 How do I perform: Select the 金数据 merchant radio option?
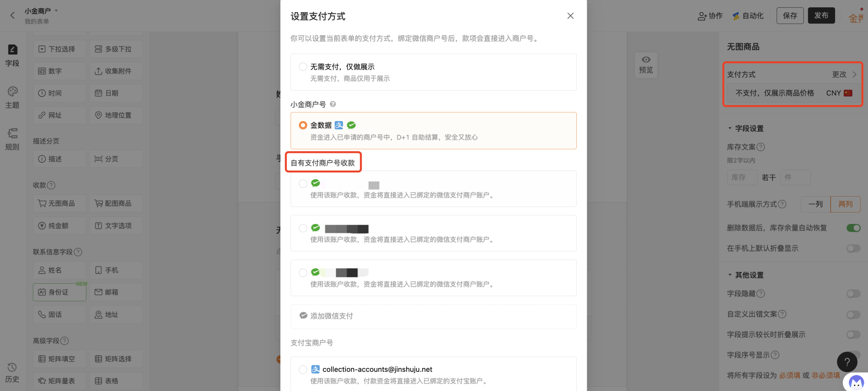pos(303,125)
